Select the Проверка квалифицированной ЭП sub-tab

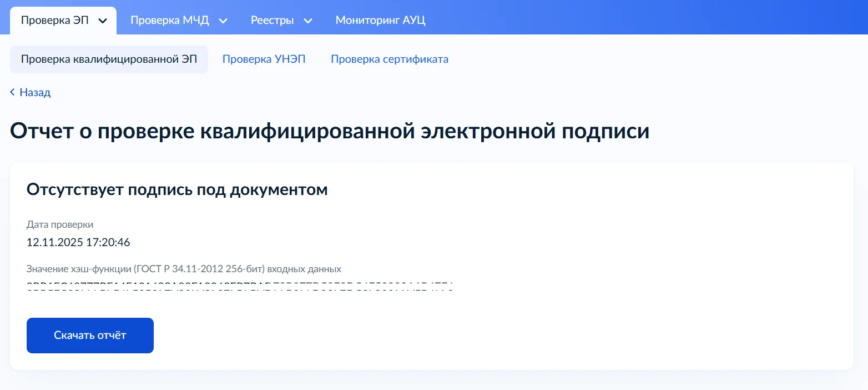coord(109,59)
